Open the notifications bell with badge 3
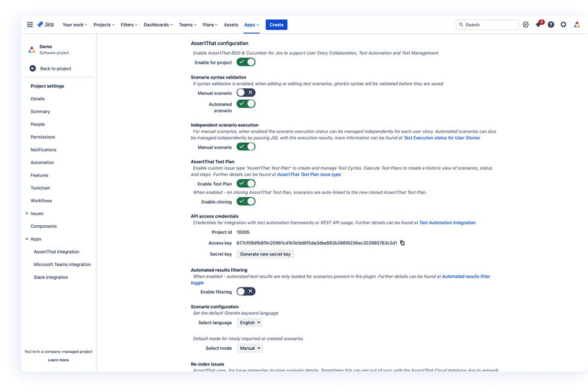The height and width of the screenshot is (392, 588). tap(538, 24)
